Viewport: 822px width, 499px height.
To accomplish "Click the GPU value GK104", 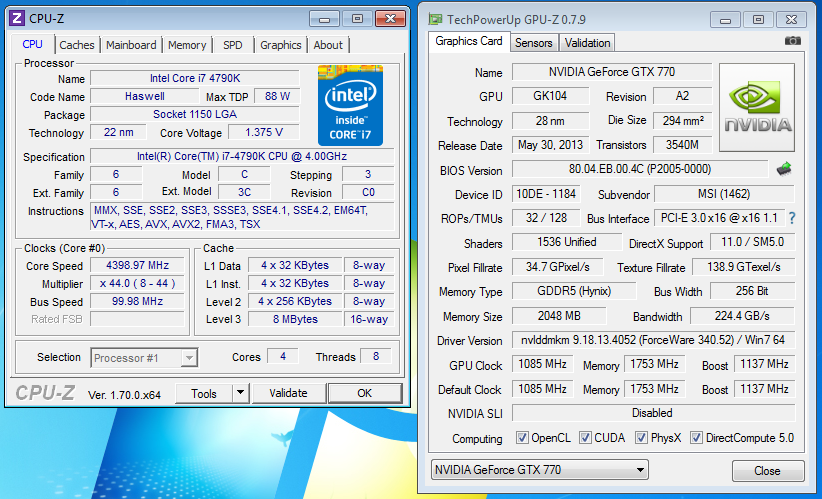I will (x=550, y=96).
